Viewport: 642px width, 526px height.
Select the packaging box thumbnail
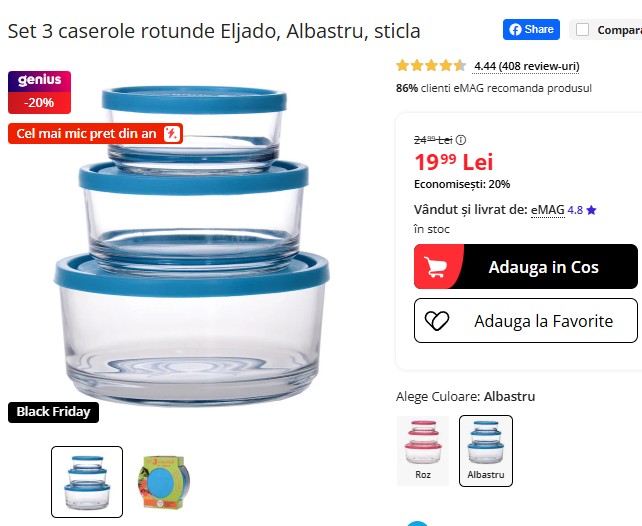[164, 482]
